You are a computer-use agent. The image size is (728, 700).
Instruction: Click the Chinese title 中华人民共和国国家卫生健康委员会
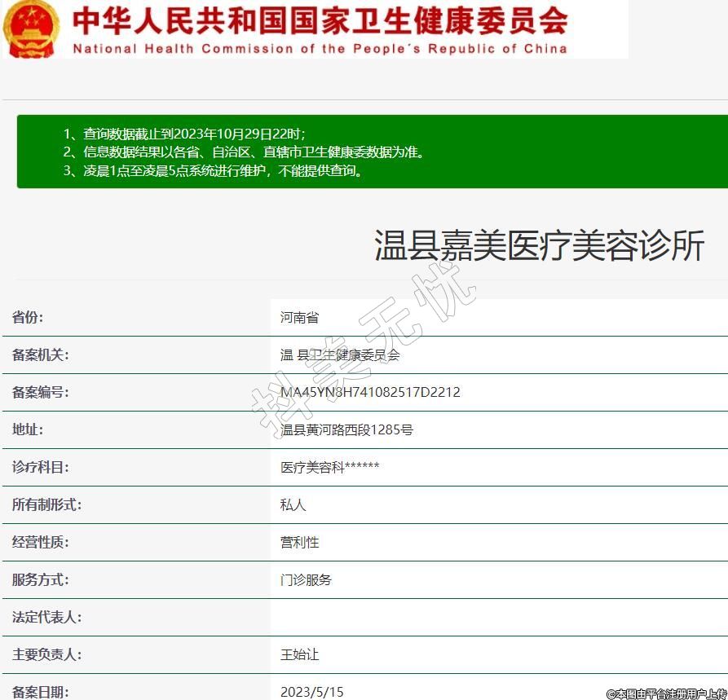320,21
